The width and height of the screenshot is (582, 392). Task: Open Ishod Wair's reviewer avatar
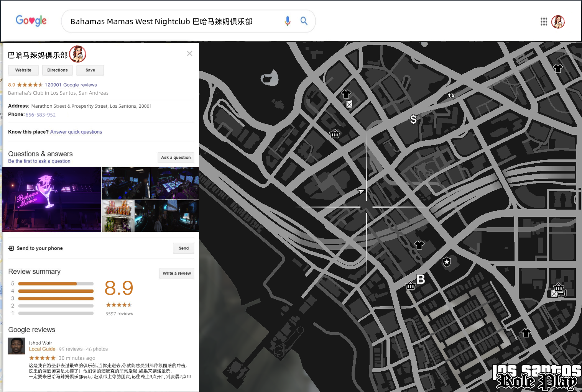click(16, 346)
